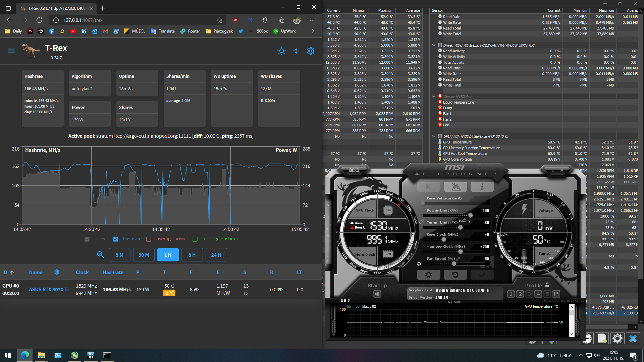Screen dimensions: 644x362
Task: Toggle Afterburner apply-at-Windows-startup icon
Action: click(377, 294)
